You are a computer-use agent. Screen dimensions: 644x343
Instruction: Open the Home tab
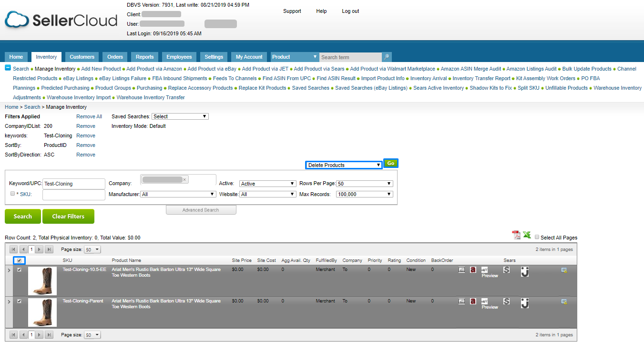click(16, 57)
